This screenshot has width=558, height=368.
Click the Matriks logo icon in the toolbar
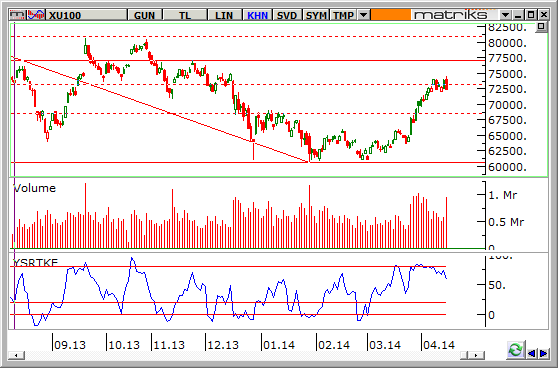click(18, 15)
